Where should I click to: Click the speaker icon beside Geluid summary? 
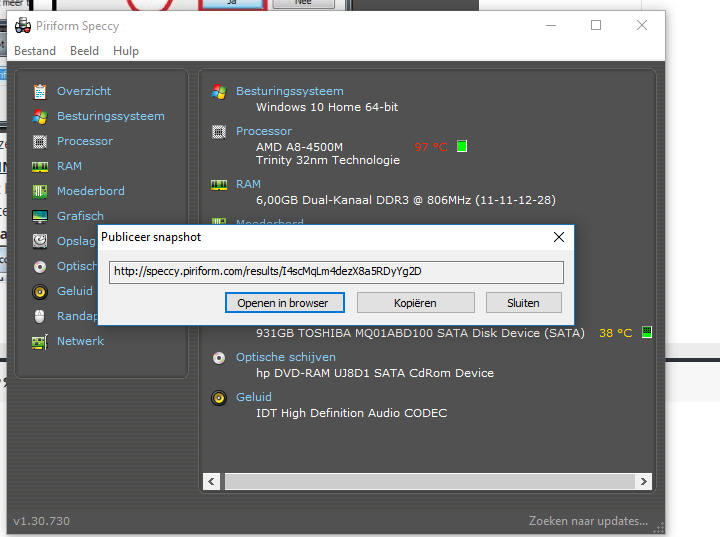pos(219,398)
